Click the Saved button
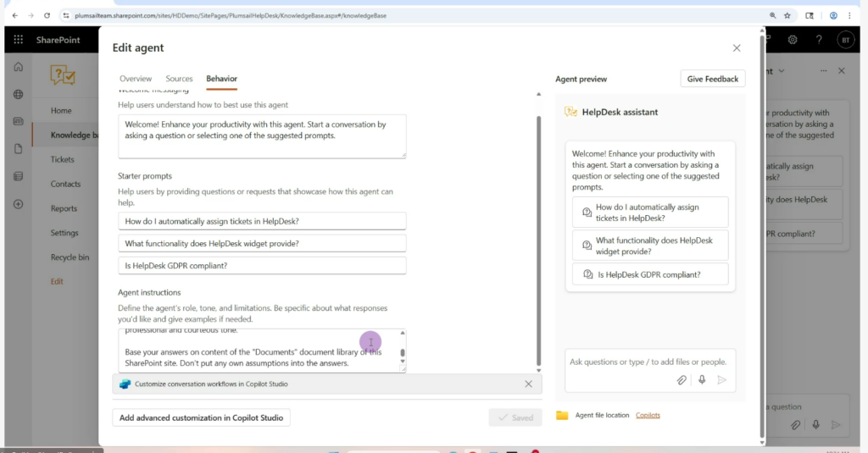The width and height of the screenshot is (868, 453). click(x=515, y=417)
